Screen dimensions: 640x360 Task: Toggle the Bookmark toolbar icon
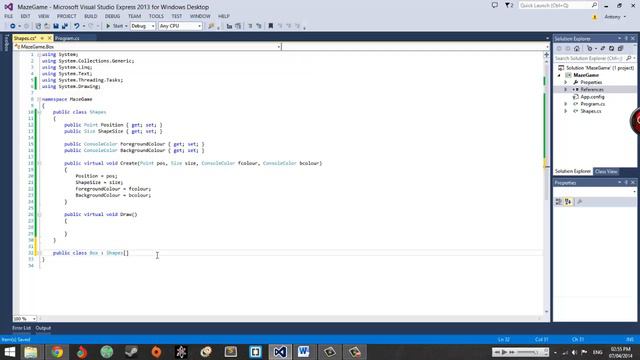(270, 26)
